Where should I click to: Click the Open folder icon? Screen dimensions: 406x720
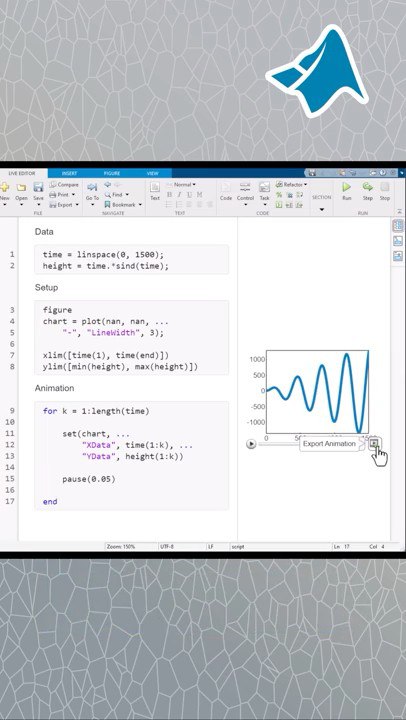point(21,187)
